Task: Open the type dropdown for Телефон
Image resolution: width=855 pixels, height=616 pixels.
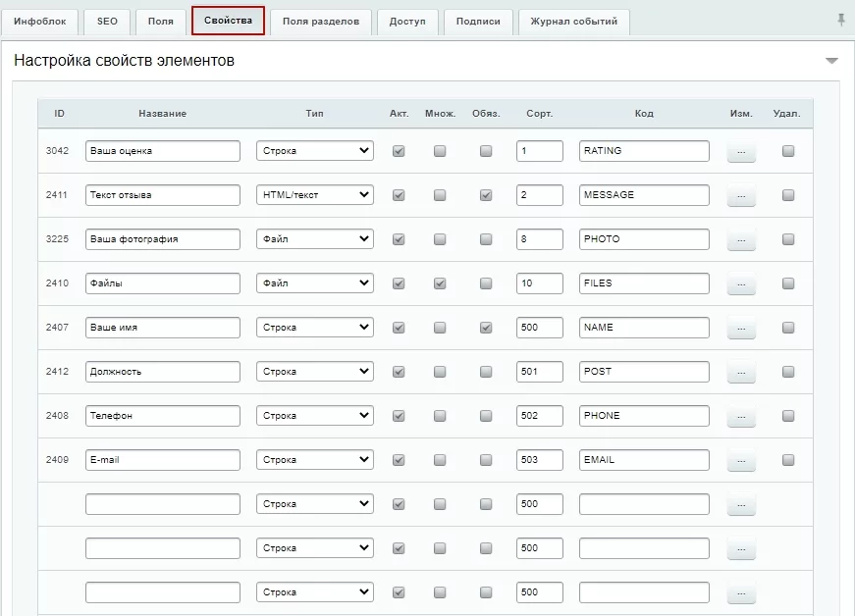Action: pyautogui.click(x=315, y=416)
